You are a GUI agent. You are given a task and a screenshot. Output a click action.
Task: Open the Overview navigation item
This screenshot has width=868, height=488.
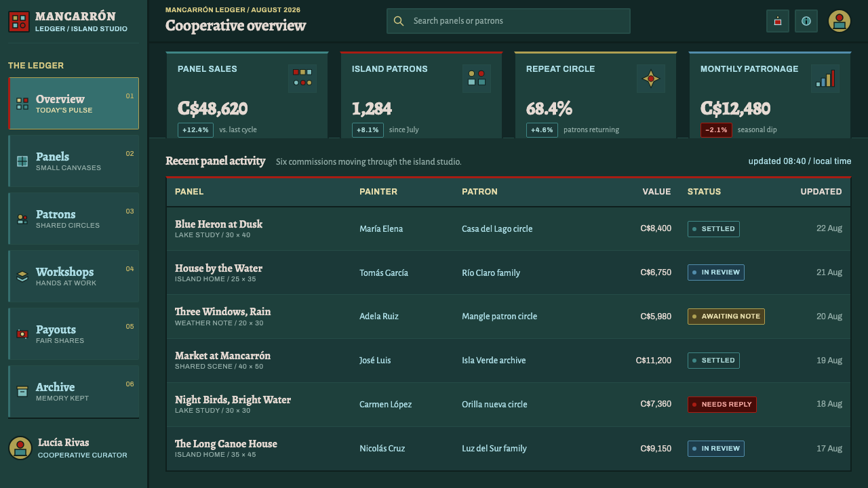[x=74, y=104]
